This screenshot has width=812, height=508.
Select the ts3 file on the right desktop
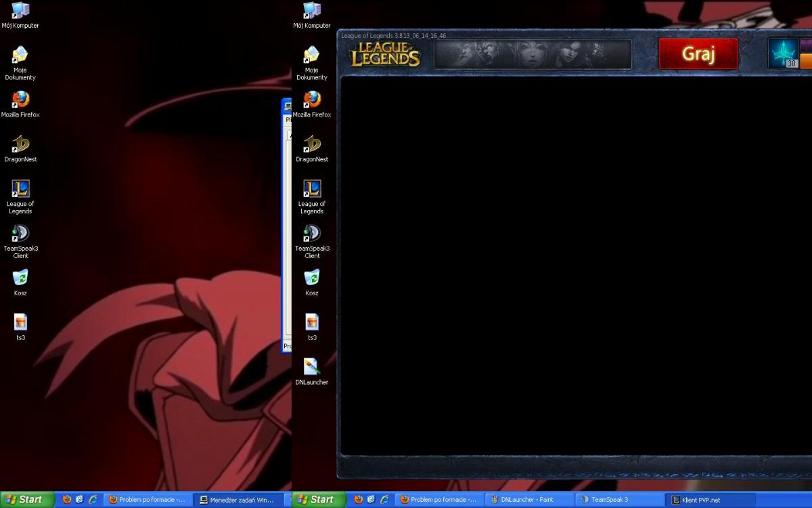[x=312, y=327]
